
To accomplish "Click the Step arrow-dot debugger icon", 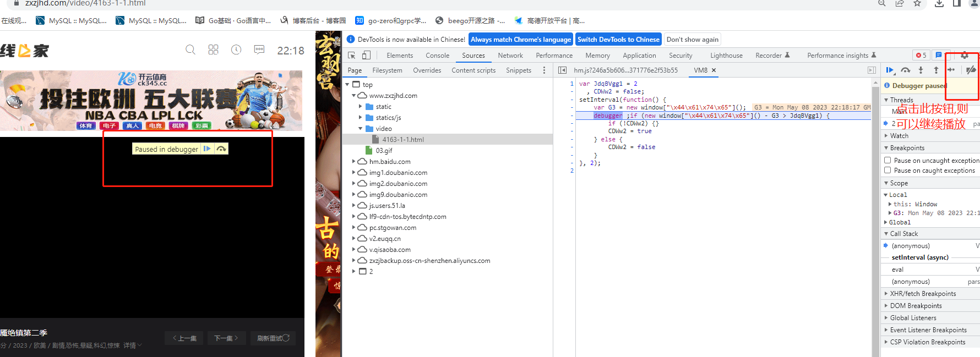I will click(951, 70).
